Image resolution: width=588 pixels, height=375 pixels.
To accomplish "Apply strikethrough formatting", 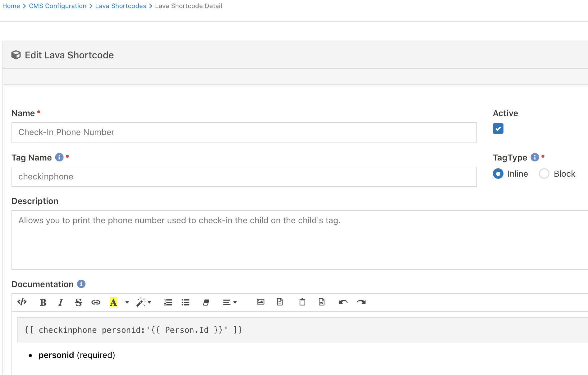I will point(78,302).
